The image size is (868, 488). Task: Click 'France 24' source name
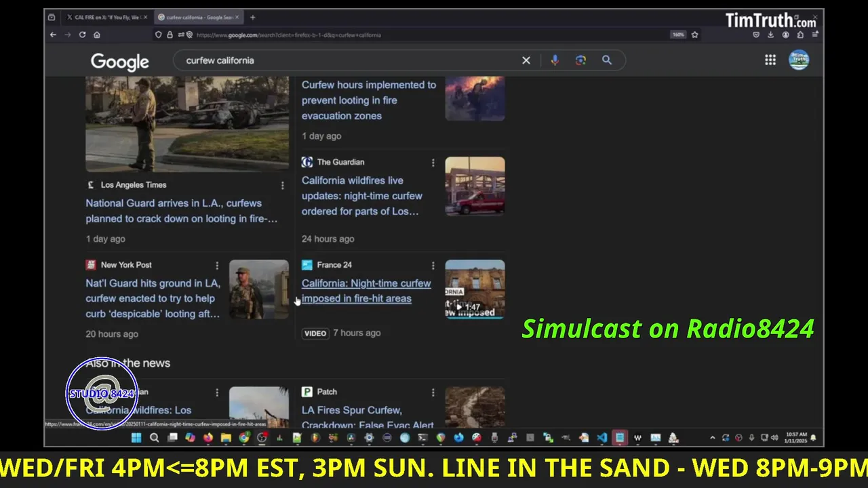(x=334, y=266)
